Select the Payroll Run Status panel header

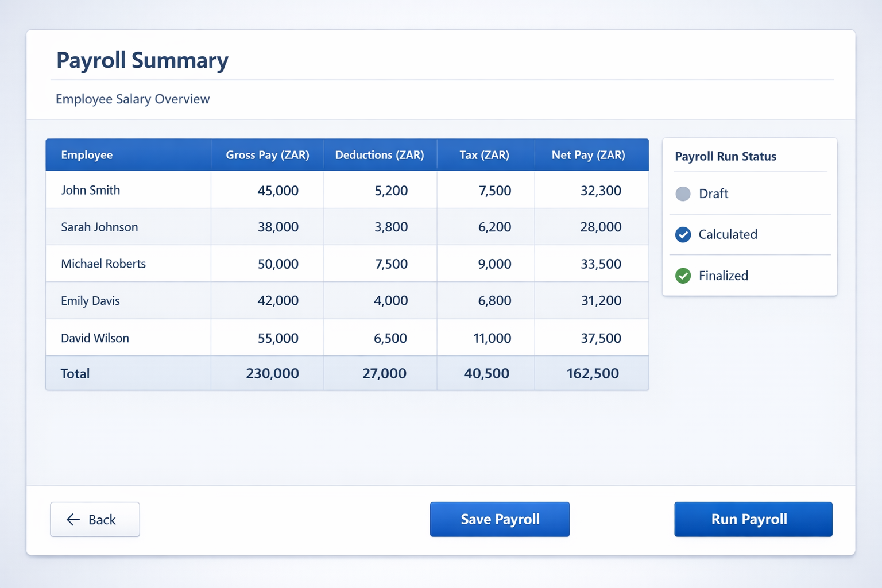tap(725, 156)
